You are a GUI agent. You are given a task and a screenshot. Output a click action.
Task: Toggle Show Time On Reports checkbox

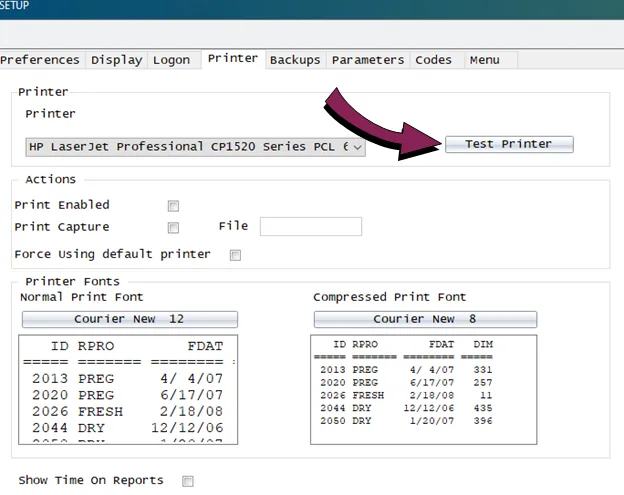(187, 481)
